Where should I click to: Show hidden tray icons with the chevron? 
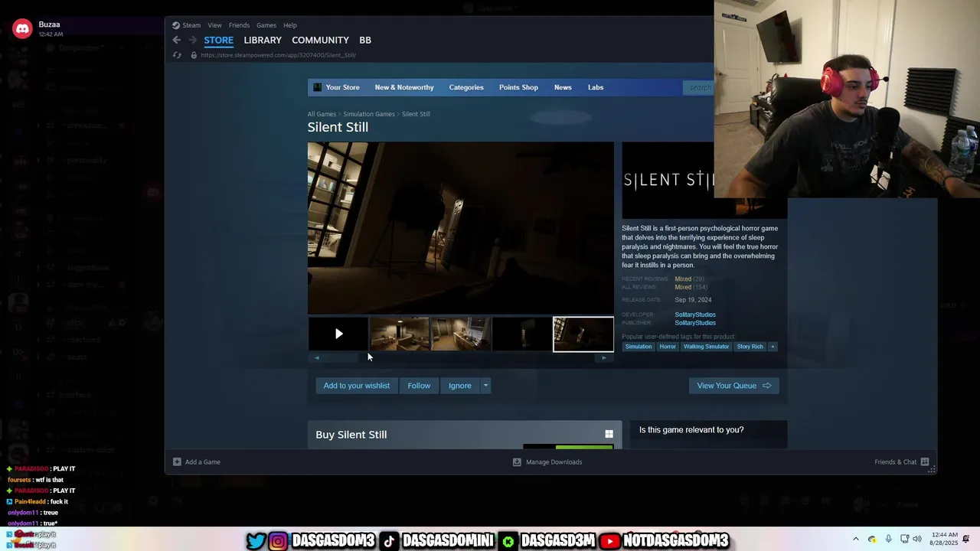(856, 539)
